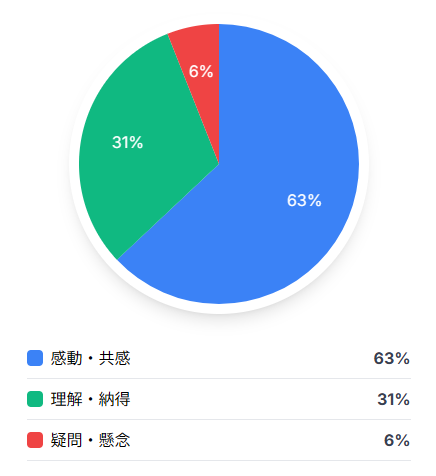Click the 31% label inside the pie

(x=127, y=142)
